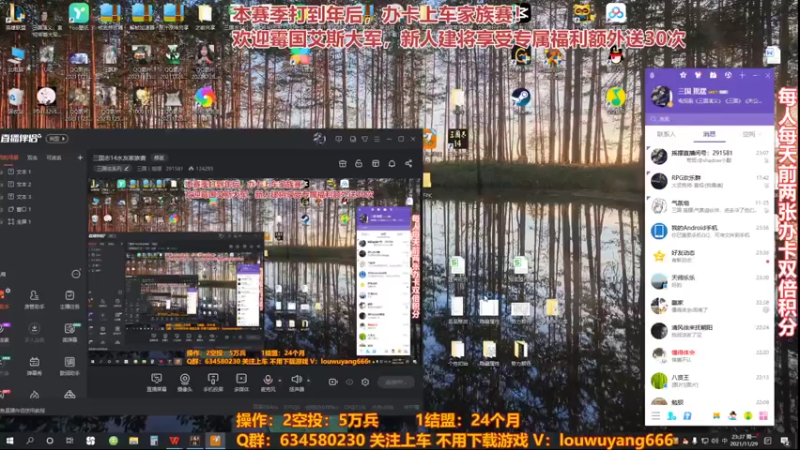This screenshot has height=450, width=800.
Task: Click the share icon in stream toolbar
Action: click(x=408, y=163)
